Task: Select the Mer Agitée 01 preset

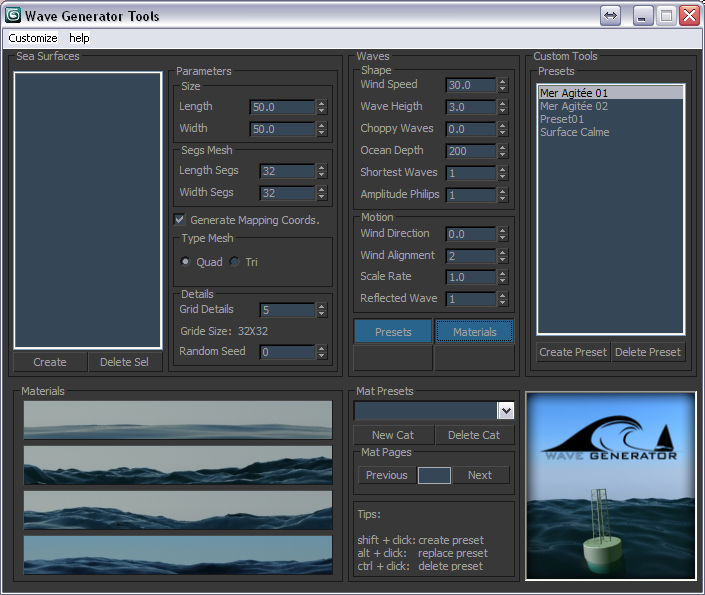Action: pyautogui.click(x=611, y=93)
